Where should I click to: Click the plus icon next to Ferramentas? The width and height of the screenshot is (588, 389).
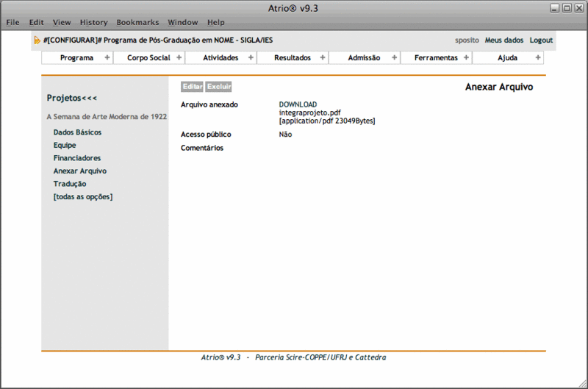[466, 57]
